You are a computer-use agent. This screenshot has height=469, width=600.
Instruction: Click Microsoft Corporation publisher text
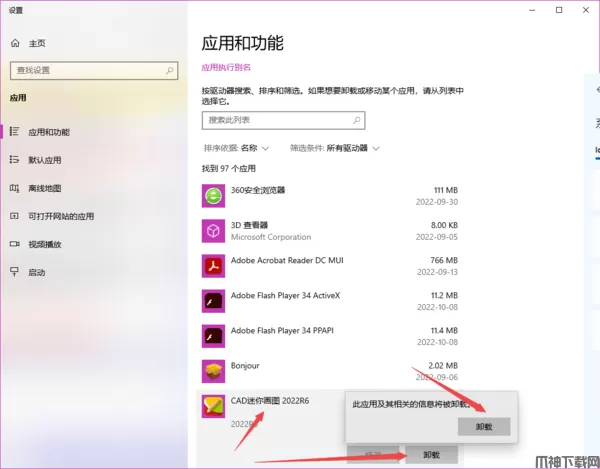[x=271, y=237]
